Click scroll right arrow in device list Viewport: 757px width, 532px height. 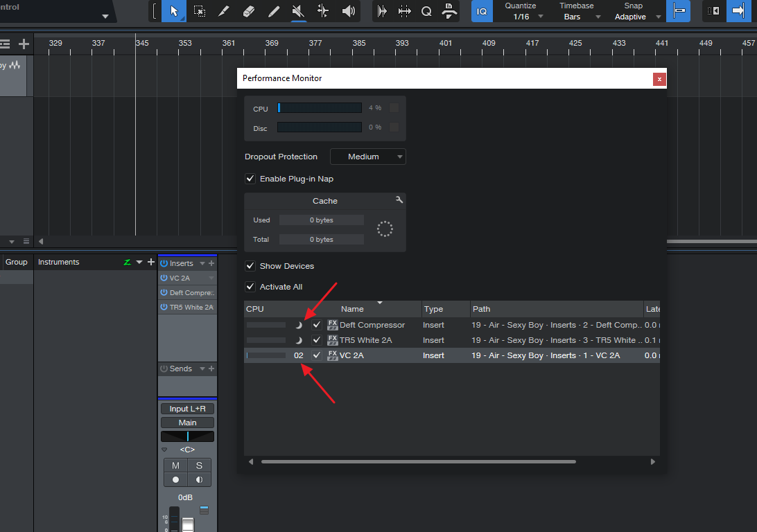pos(653,461)
